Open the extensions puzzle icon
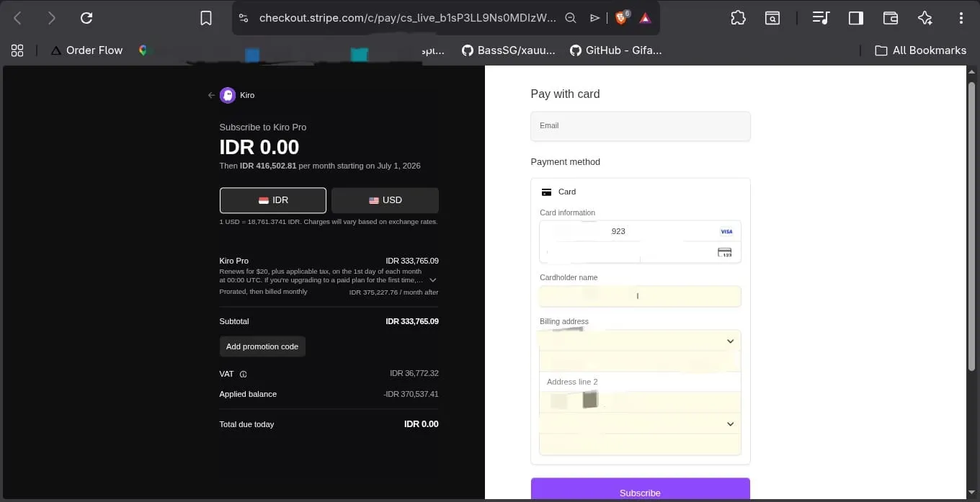This screenshot has width=980, height=502. [x=738, y=18]
